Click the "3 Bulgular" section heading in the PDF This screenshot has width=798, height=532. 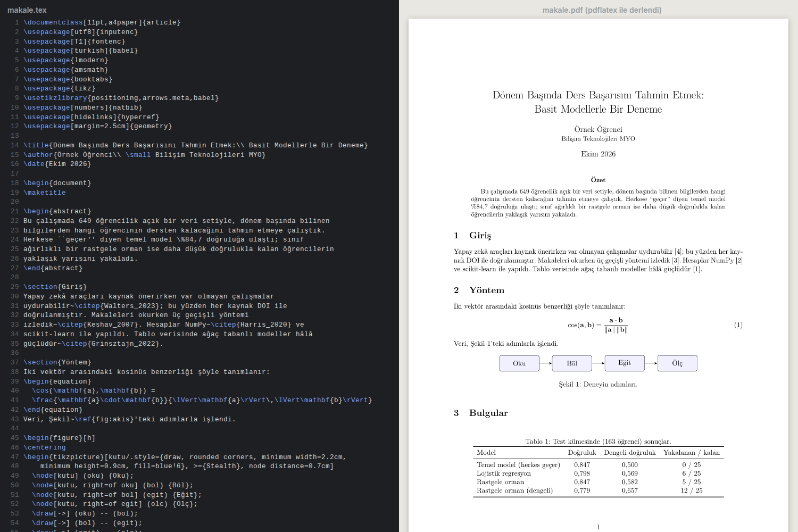[x=481, y=413]
